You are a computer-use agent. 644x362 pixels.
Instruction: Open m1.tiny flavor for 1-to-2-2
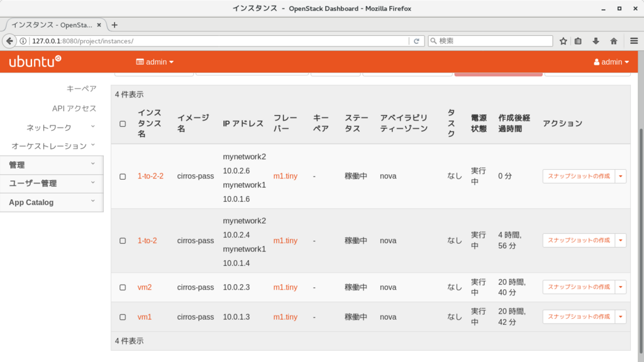[286, 176]
